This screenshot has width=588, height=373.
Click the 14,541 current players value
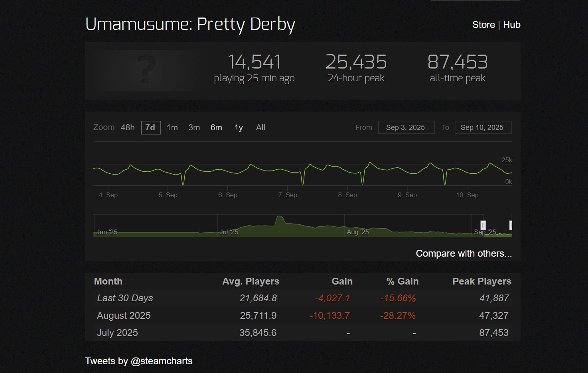(254, 62)
